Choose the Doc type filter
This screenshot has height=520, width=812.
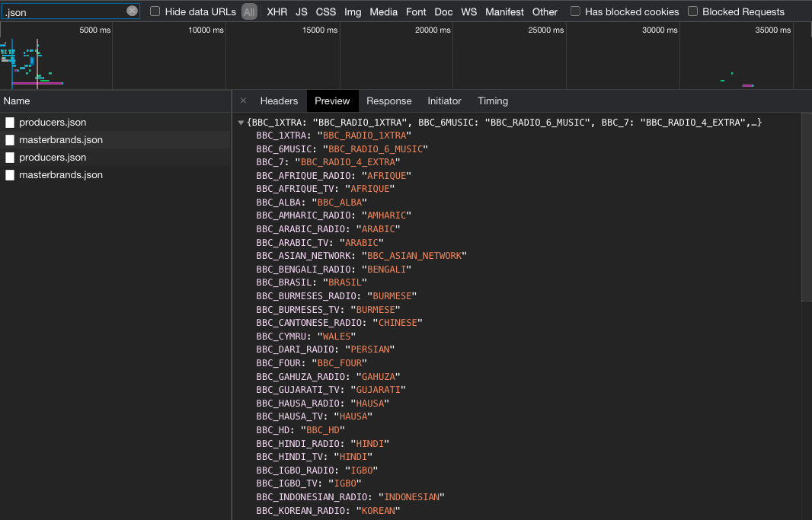pyautogui.click(x=443, y=12)
